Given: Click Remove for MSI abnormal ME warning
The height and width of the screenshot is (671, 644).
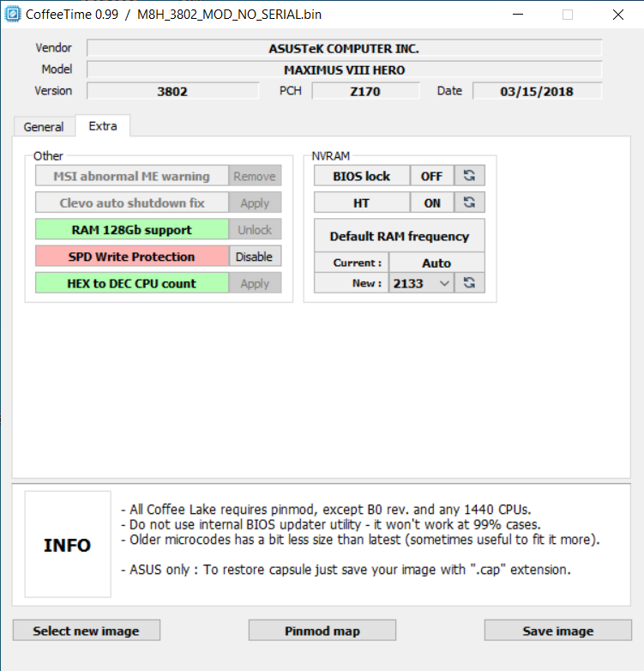Looking at the screenshot, I should (255, 176).
